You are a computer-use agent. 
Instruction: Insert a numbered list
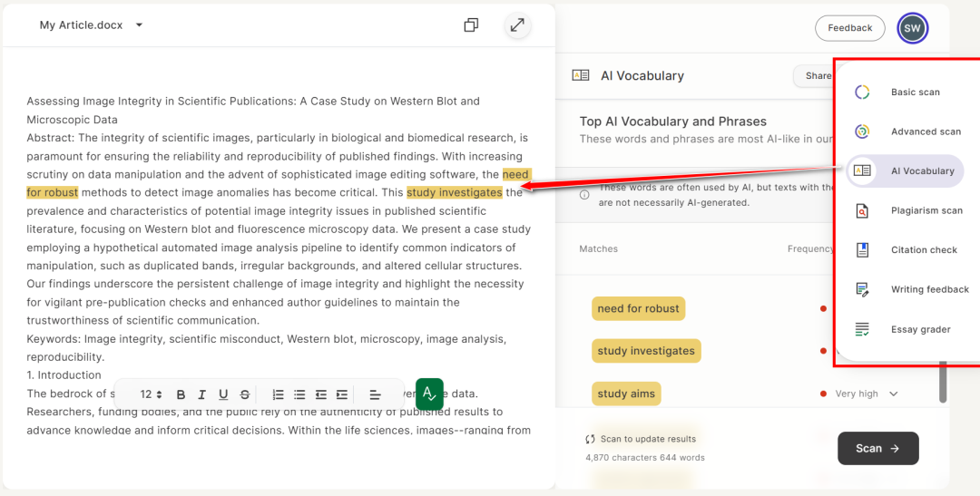[x=279, y=394]
